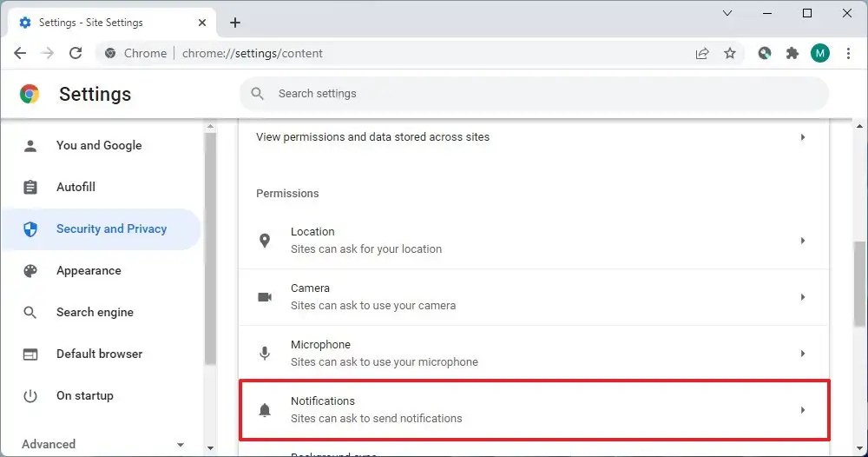The height and width of the screenshot is (457, 868).
Task: Click the palette icon beside Appearance
Action: click(x=30, y=270)
